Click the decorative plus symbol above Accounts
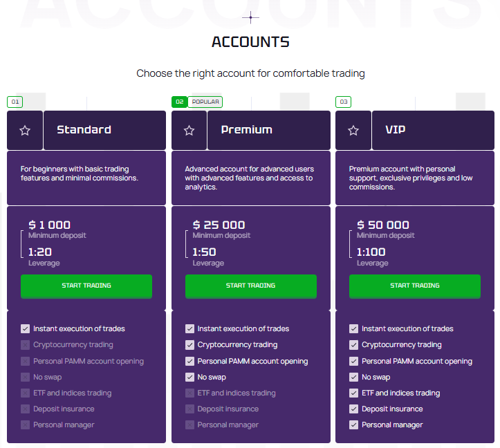 (250, 17)
